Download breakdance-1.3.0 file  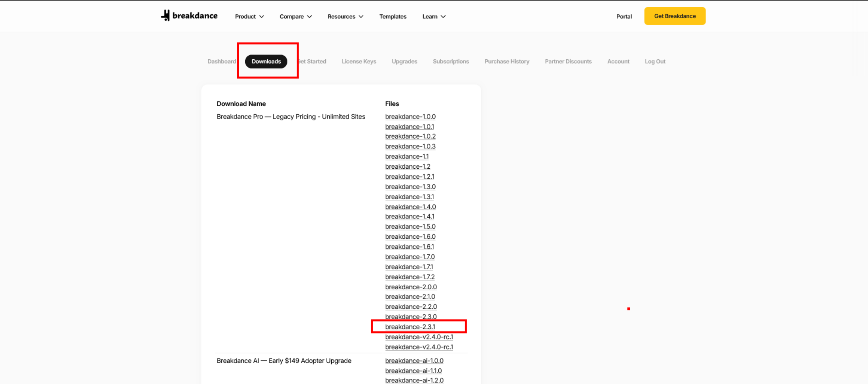[410, 187]
